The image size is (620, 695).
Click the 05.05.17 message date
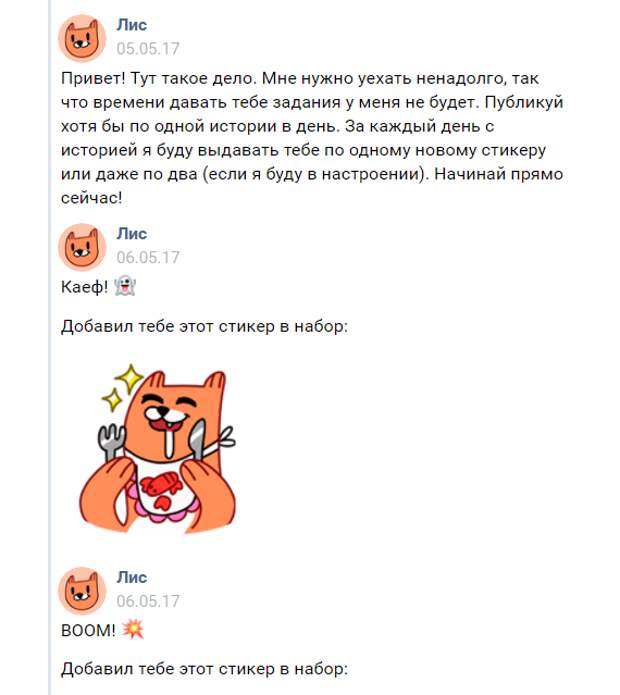pos(148,48)
